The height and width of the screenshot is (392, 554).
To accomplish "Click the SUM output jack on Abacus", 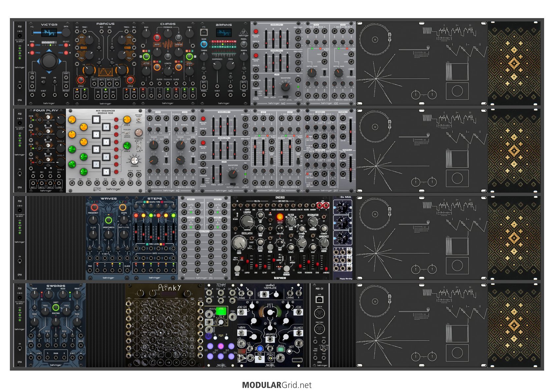I will click(105, 96).
